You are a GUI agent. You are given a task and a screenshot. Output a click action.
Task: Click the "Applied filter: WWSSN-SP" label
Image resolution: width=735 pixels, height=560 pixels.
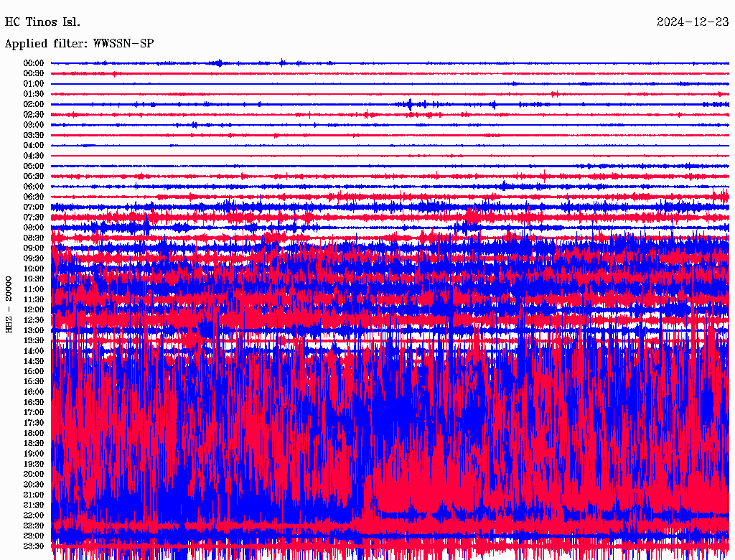(x=79, y=44)
